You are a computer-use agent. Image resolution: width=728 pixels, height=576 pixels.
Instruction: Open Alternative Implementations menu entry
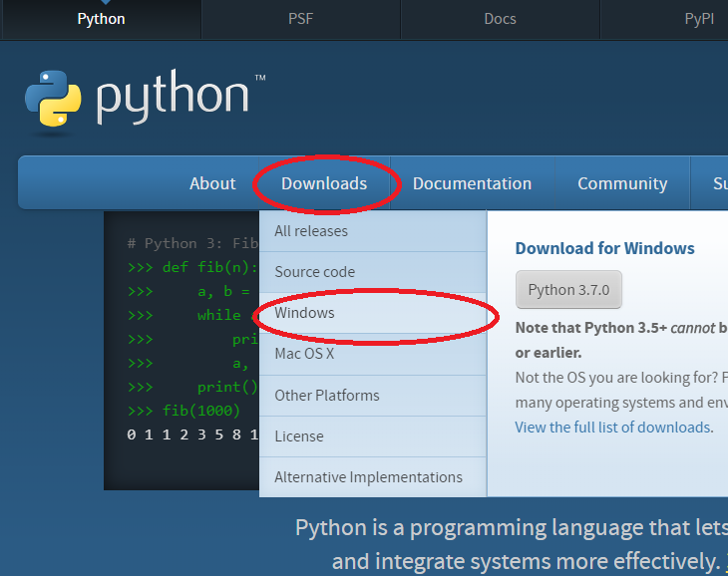(368, 477)
